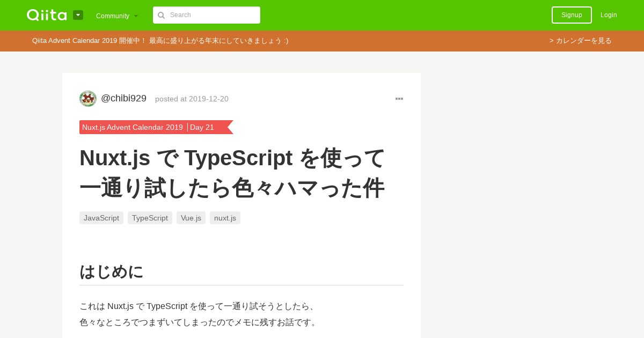The image size is (644, 338).
Task: Open the カレンダーを見る link
Action: (580, 41)
